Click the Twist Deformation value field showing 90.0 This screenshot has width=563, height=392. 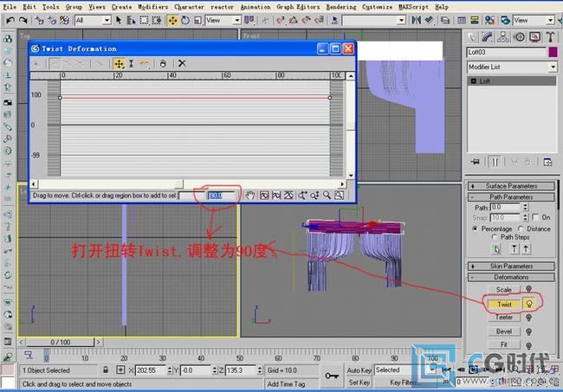[x=221, y=196]
